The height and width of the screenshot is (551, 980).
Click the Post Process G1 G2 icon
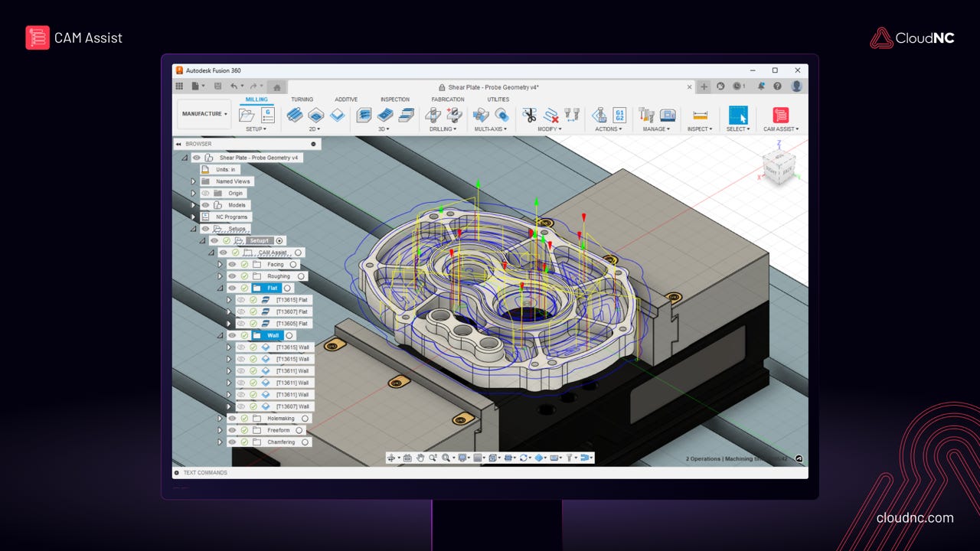tap(619, 115)
